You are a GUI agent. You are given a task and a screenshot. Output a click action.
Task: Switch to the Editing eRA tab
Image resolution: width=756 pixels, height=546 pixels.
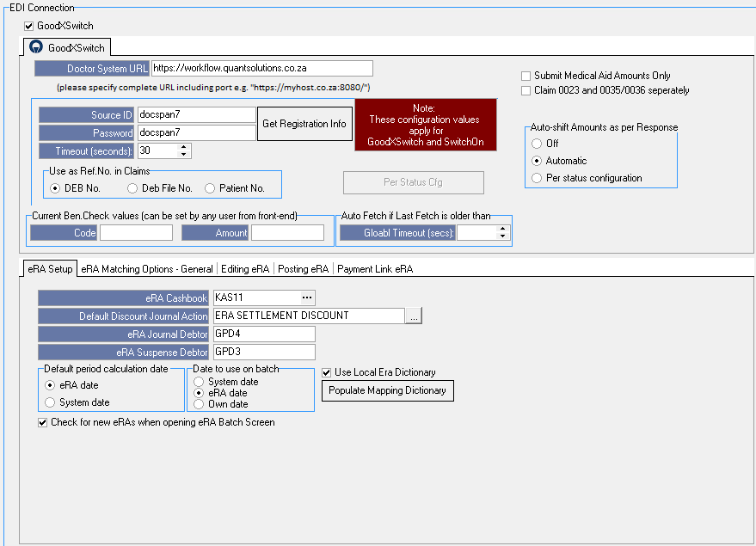(x=245, y=269)
